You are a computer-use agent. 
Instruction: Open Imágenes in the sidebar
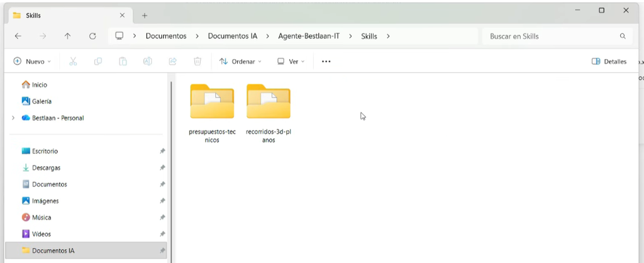point(45,201)
